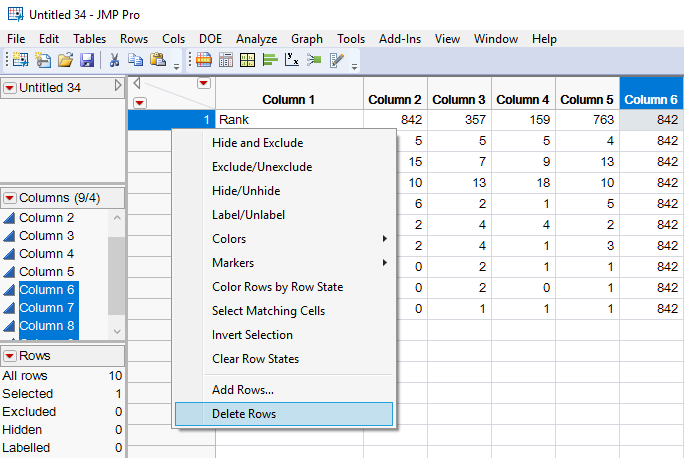Viewport: 684px width, 458px height.
Task: Open the Rows menu
Action: coord(134,39)
